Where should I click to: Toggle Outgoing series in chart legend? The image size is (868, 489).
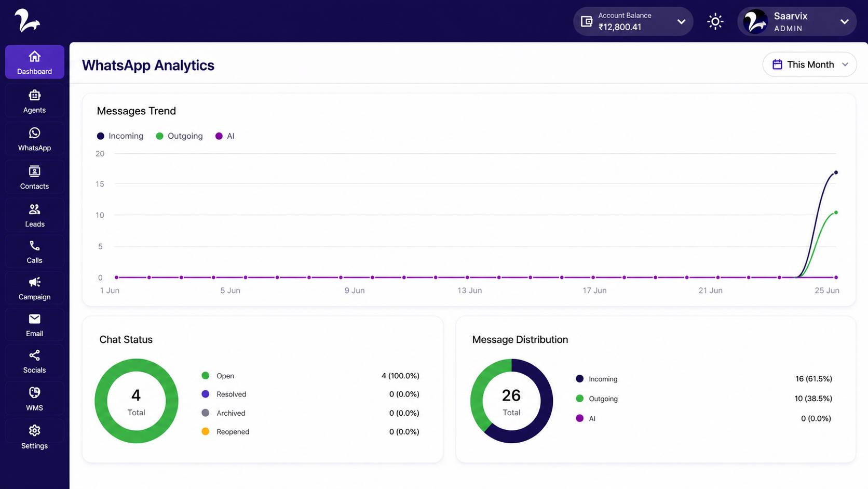click(x=179, y=136)
